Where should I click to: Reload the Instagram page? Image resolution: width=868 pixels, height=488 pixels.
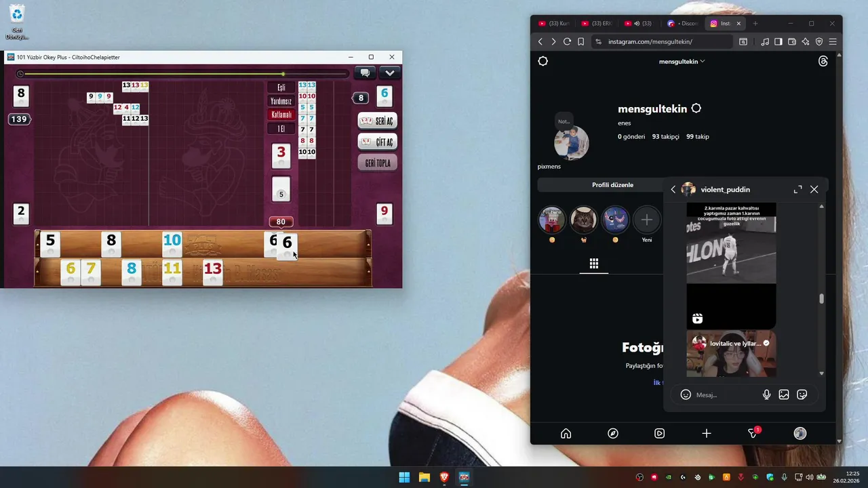click(567, 41)
